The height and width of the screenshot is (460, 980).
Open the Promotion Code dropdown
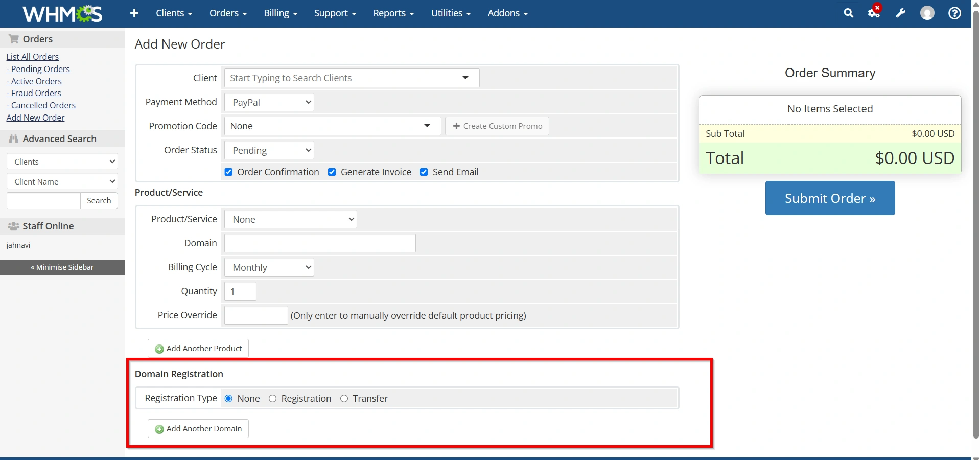click(x=333, y=126)
